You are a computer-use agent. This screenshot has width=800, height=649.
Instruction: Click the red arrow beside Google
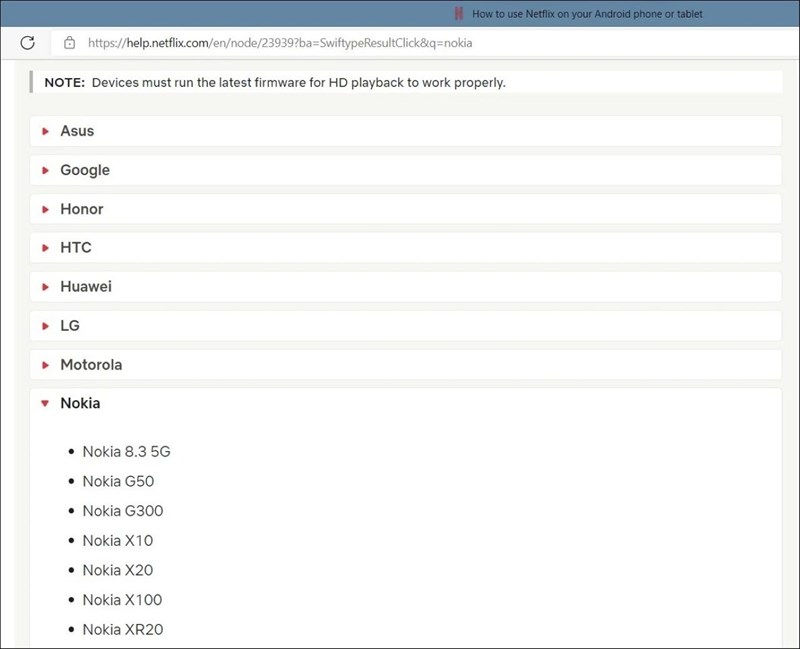tap(45, 170)
